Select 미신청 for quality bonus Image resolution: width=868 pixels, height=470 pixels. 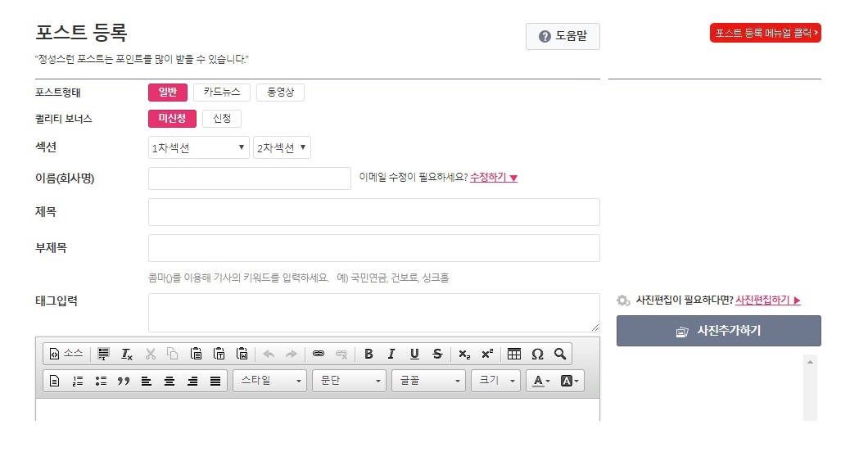click(x=172, y=119)
